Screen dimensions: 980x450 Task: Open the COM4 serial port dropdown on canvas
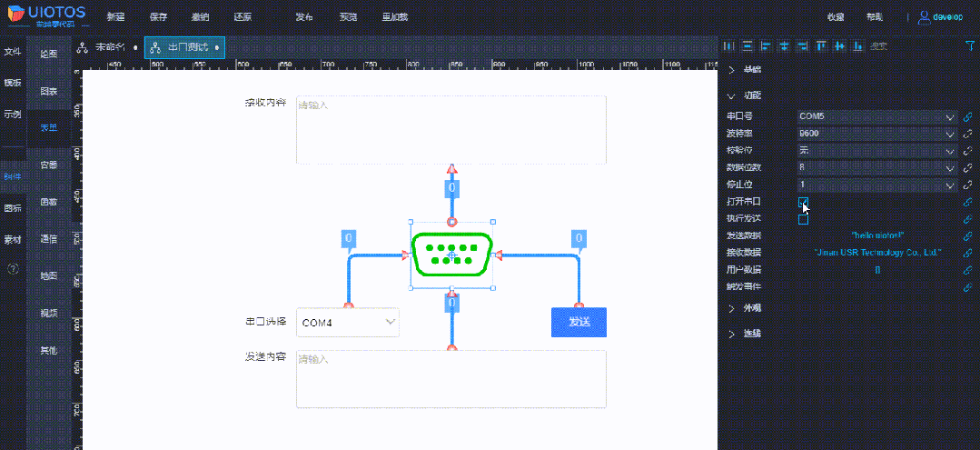348,323
